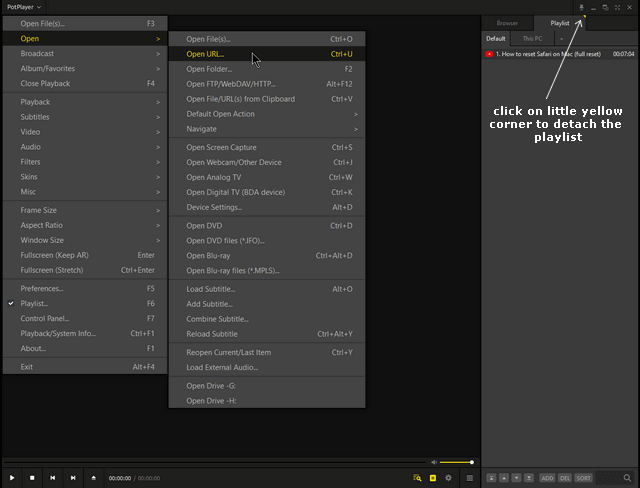Viewport: 640px width, 488px height.
Task: Expand the Skins submenu
Action: (x=85, y=177)
